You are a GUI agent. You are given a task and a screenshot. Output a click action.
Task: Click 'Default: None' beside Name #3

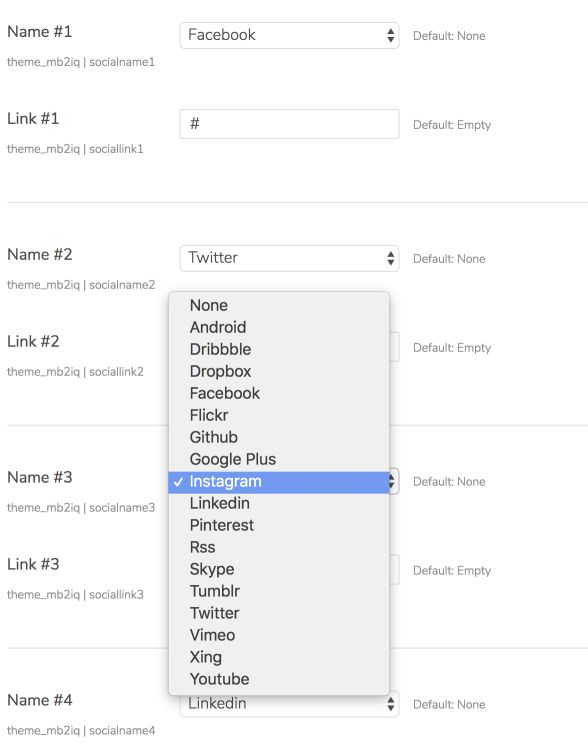click(x=449, y=482)
